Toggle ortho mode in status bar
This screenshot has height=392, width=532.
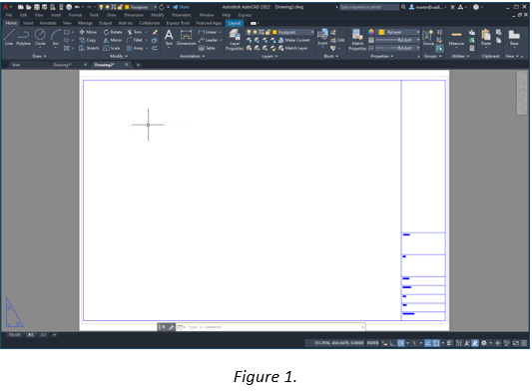coord(392,343)
